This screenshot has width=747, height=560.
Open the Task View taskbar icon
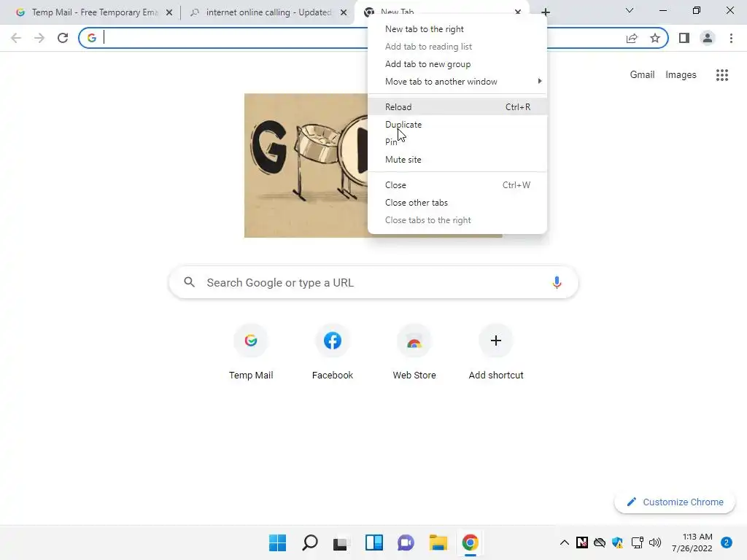click(x=341, y=542)
